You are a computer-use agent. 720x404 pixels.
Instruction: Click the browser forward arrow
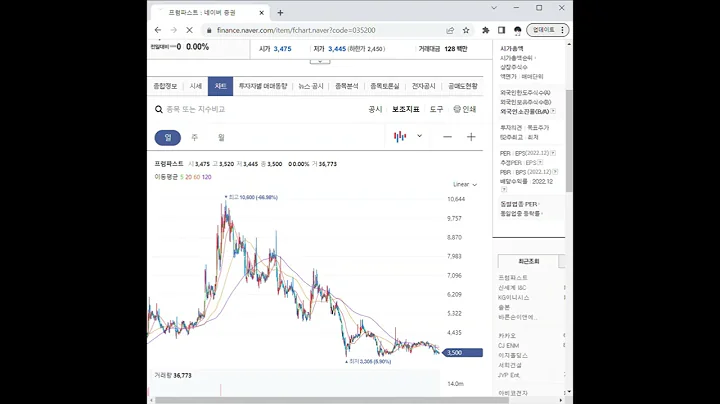pos(174,30)
